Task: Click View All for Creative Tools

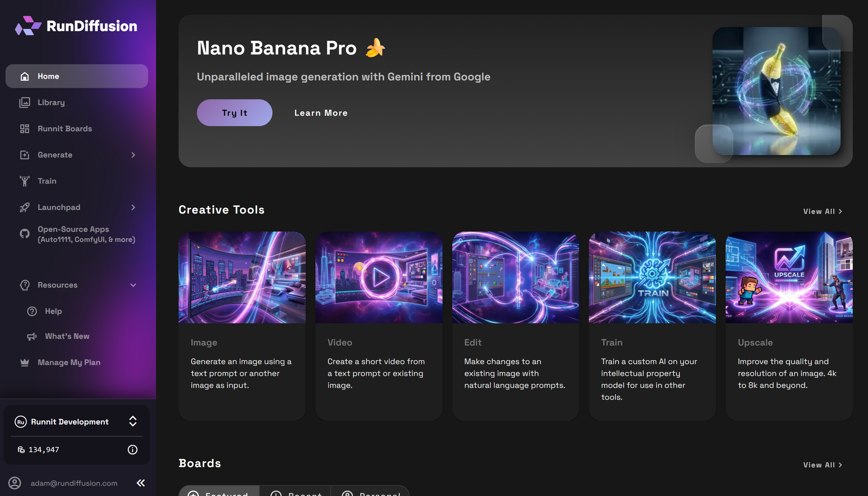Action: pos(822,211)
